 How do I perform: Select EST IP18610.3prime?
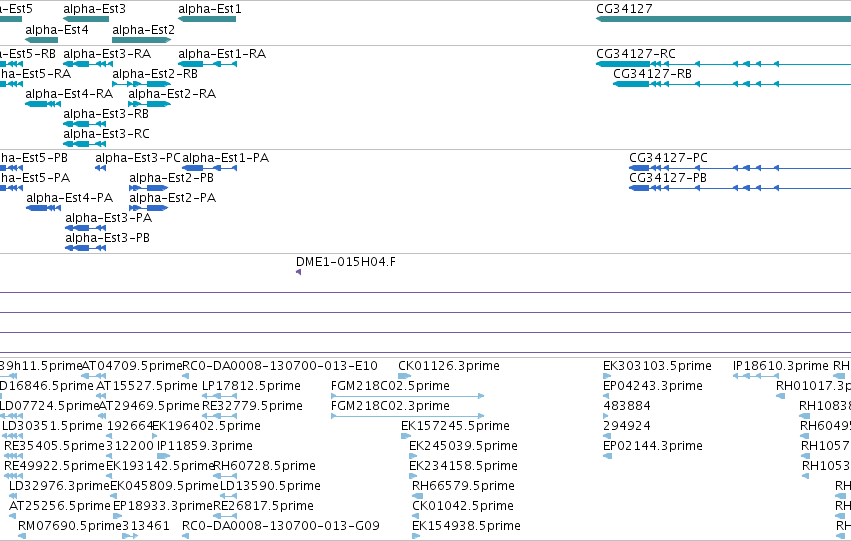(781, 366)
